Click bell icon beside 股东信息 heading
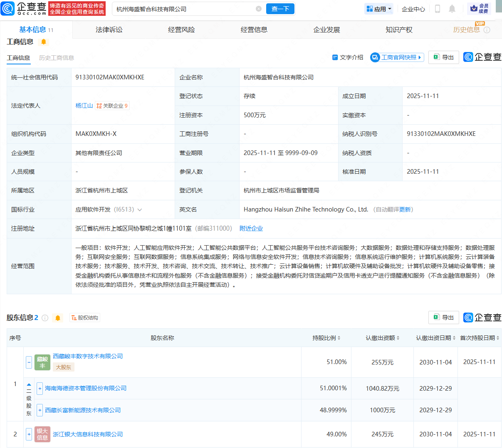Image resolution: width=502 pixels, height=448 pixels. point(58,318)
